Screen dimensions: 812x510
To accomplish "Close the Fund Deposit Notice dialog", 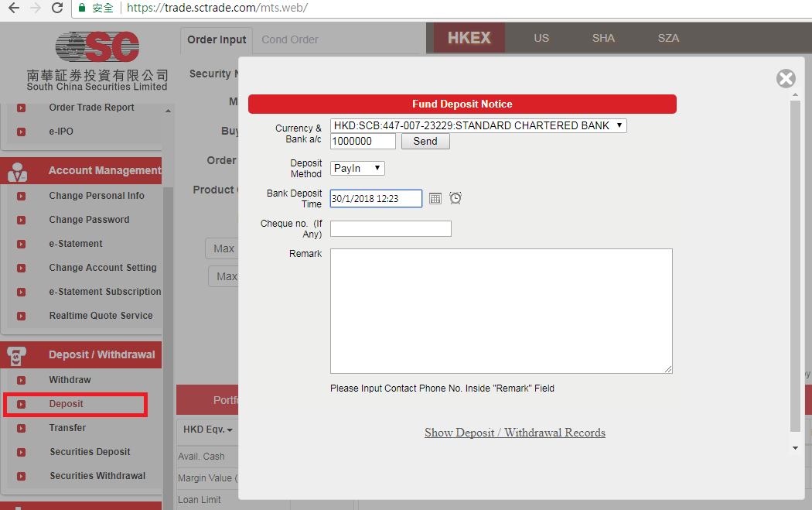I will 786,78.
